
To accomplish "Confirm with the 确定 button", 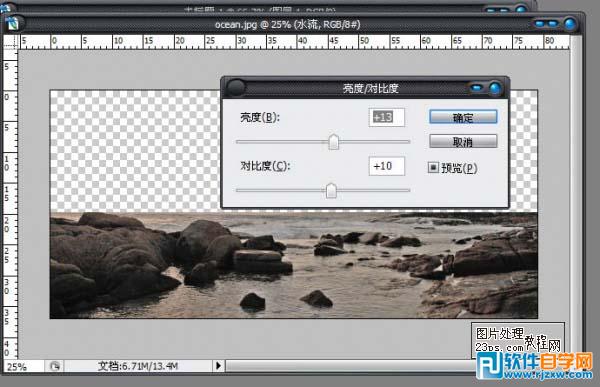I will click(463, 117).
